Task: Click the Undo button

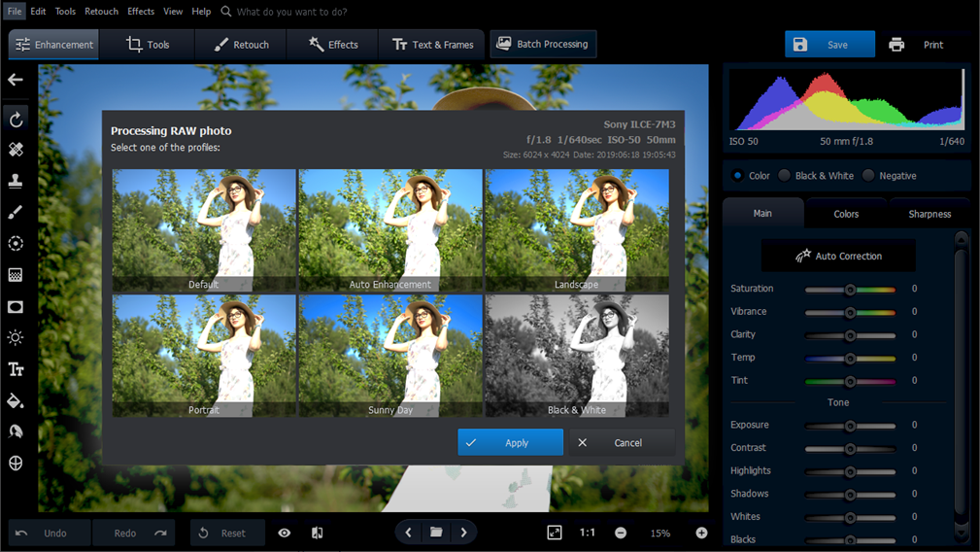Action: point(50,533)
